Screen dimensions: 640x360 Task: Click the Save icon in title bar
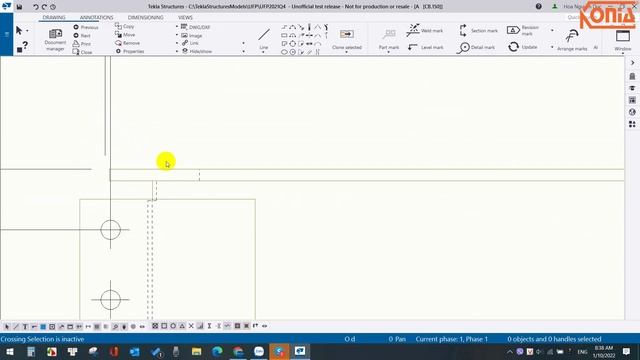[19, 7]
